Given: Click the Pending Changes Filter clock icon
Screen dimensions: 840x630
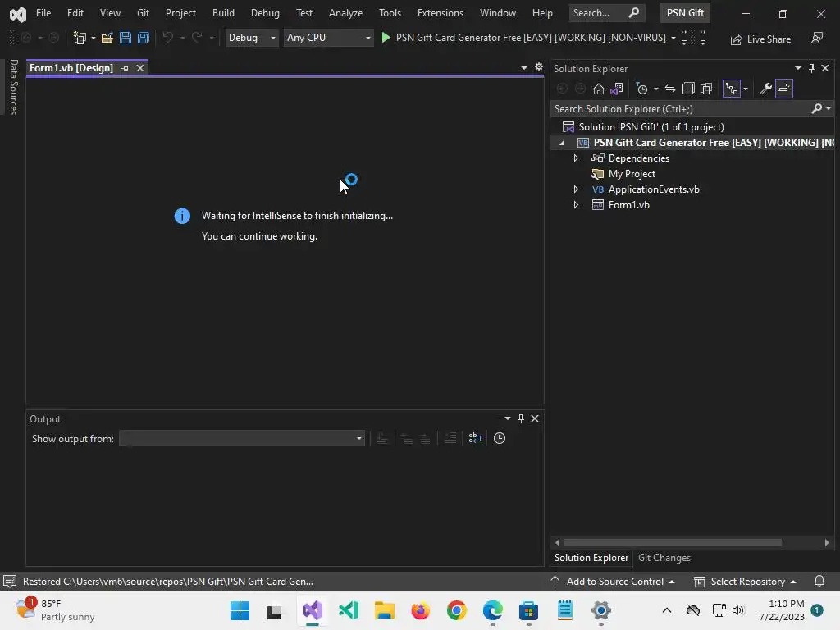Looking at the screenshot, I should 641,89.
